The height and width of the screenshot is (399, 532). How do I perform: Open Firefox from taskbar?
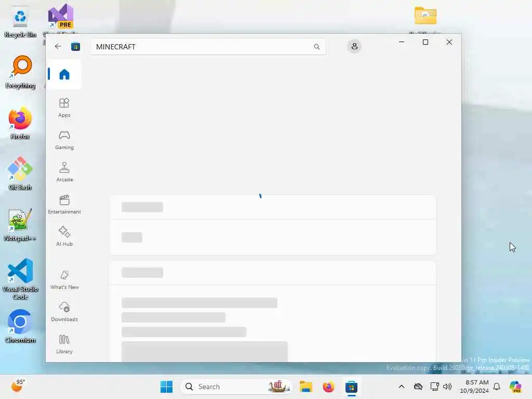coord(328,387)
